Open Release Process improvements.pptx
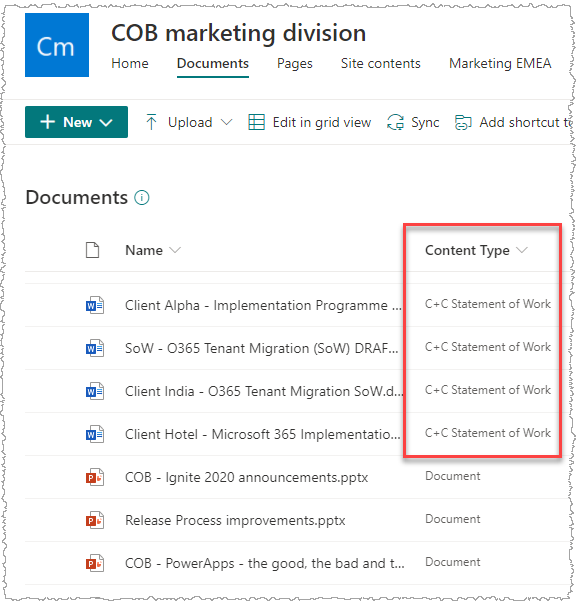This screenshot has height=605, width=576. 235,520
